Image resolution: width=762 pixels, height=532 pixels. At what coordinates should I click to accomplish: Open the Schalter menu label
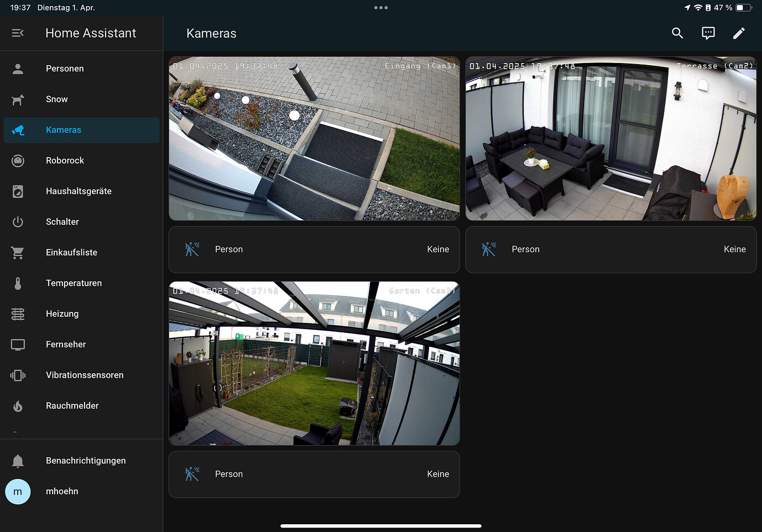tap(62, 222)
